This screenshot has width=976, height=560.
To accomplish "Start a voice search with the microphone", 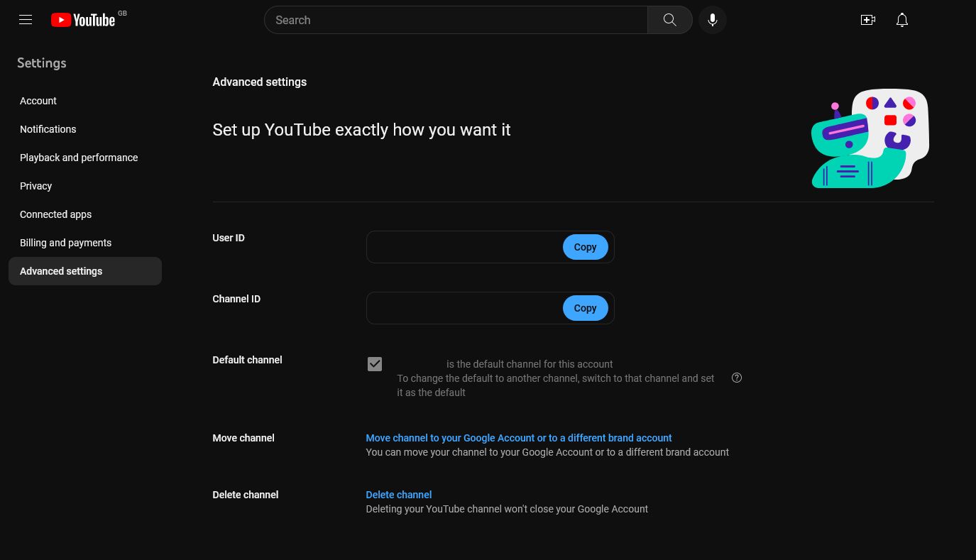I will [712, 20].
